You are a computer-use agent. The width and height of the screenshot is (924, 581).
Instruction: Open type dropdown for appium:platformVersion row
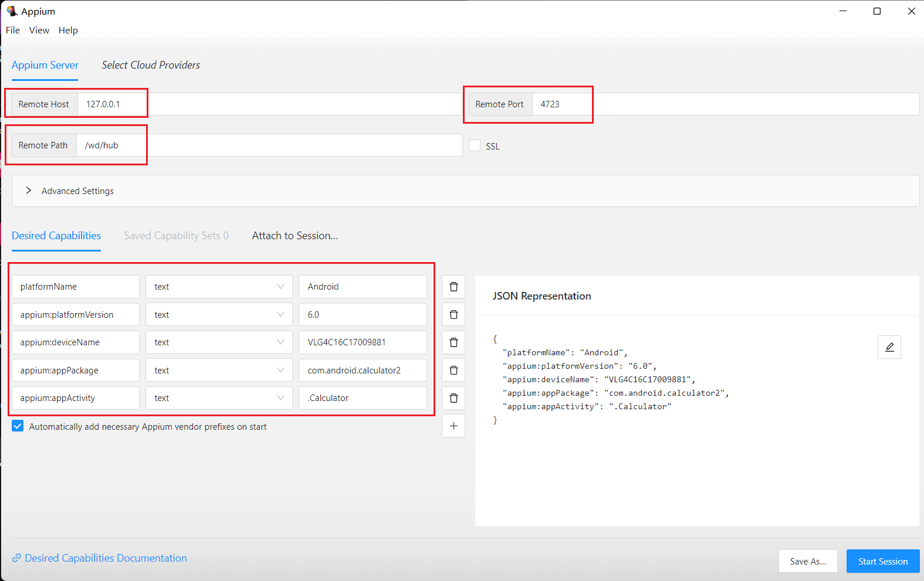[x=219, y=315]
